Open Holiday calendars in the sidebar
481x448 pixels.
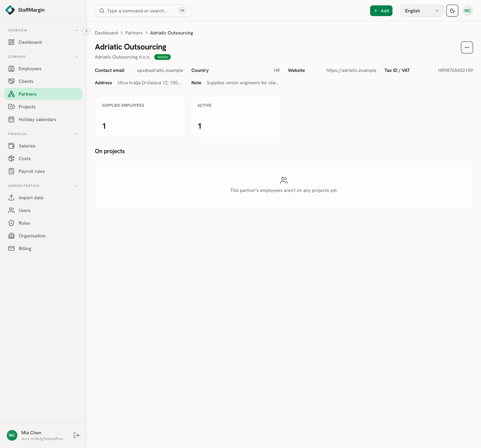click(43, 119)
